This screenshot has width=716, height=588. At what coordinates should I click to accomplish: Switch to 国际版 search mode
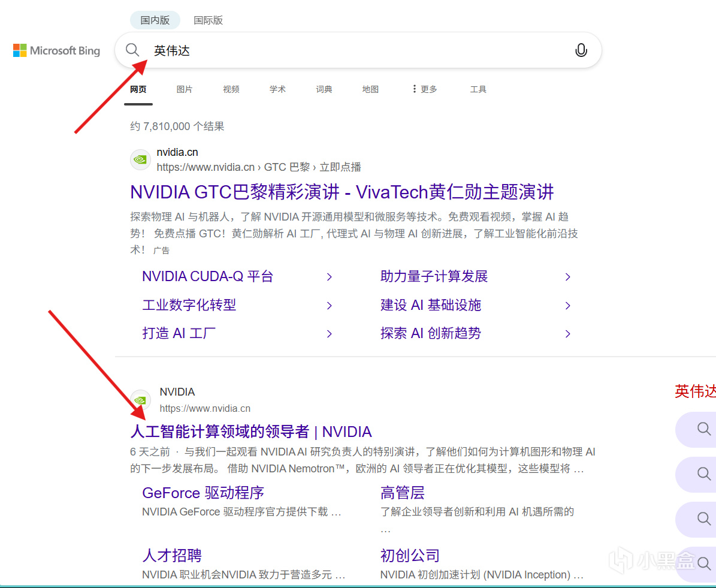pos(209,20)
